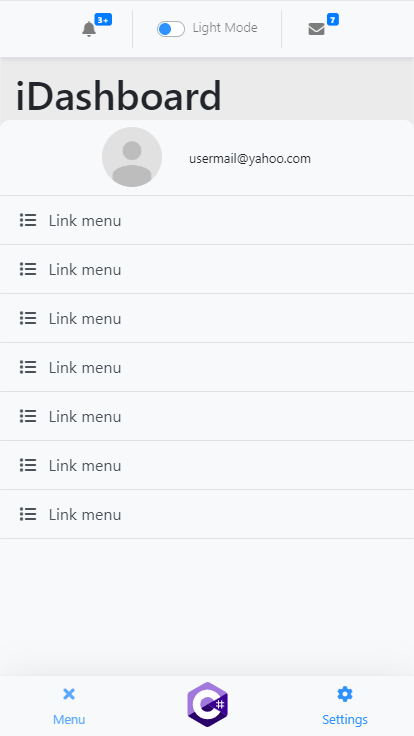Open the mail envelope icon
Viewport: 414px width, 736px height.
[x=316, y=29]
